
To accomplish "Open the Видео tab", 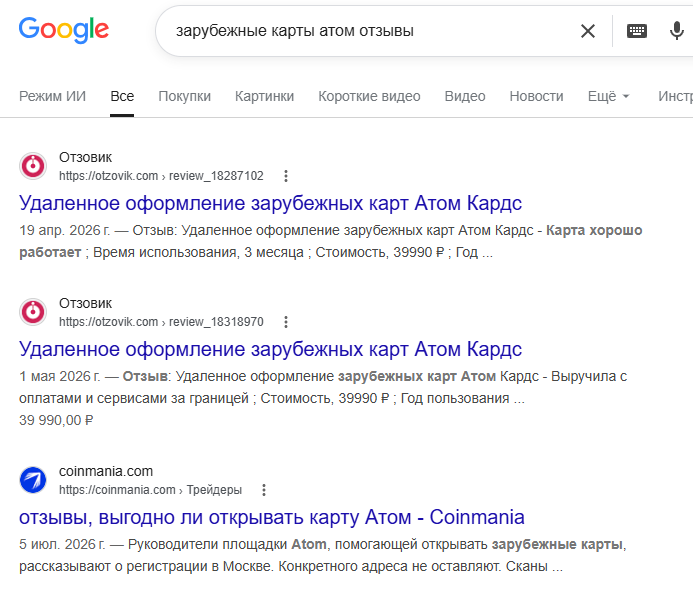I will click(x=465, y=96).
